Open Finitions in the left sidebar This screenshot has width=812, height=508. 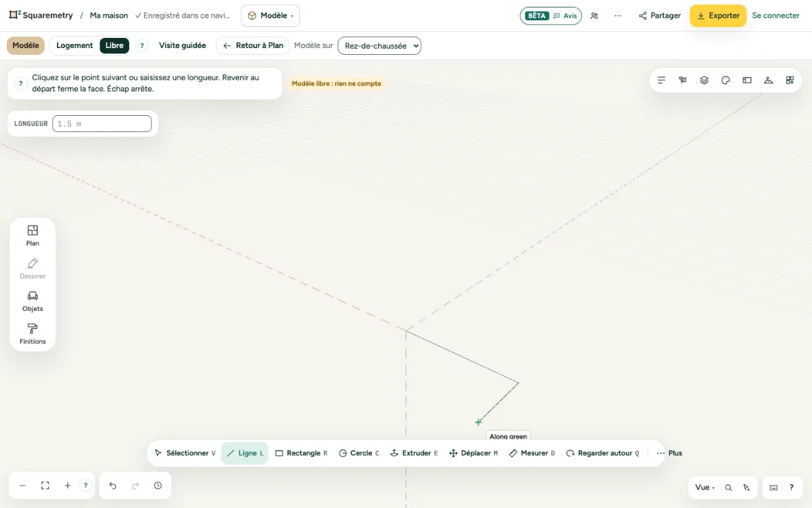[32, 334]
